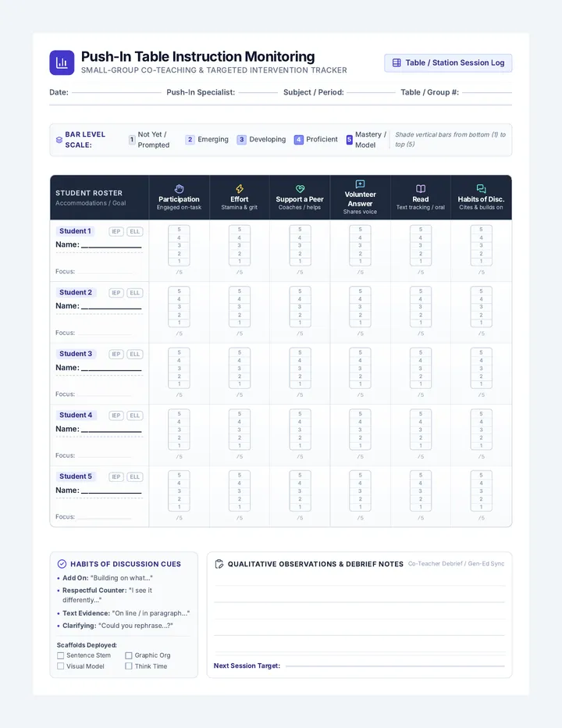Click the Volunteer Answer speech icon
The width and height of the screenshot is (562, 728).
coord(360,184)
